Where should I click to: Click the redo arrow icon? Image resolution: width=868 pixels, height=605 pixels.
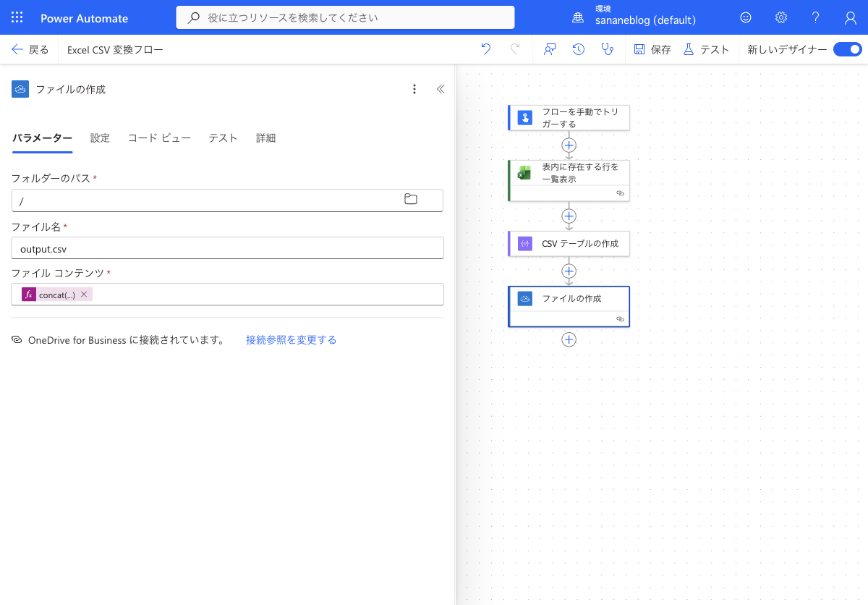tap(515, 49)
